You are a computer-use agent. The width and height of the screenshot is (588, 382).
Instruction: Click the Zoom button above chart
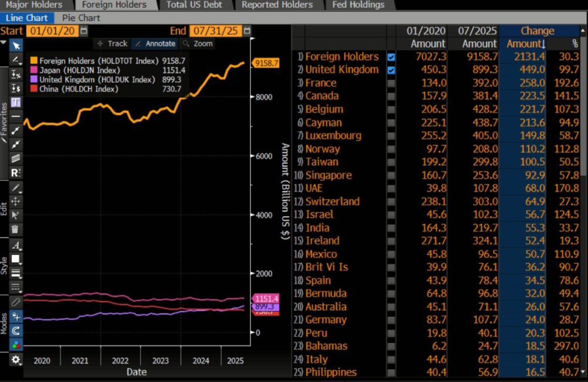pos(199,43)
